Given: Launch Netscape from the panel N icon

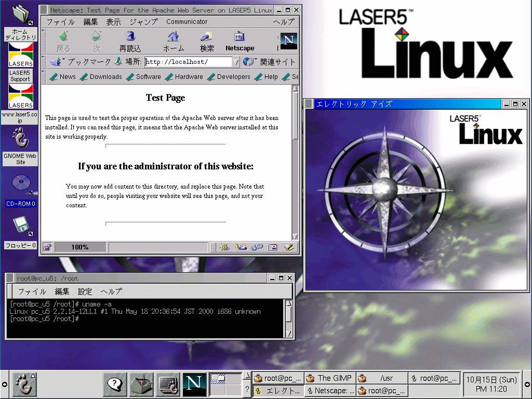Looking at the screenshot, I should (194, 384).
